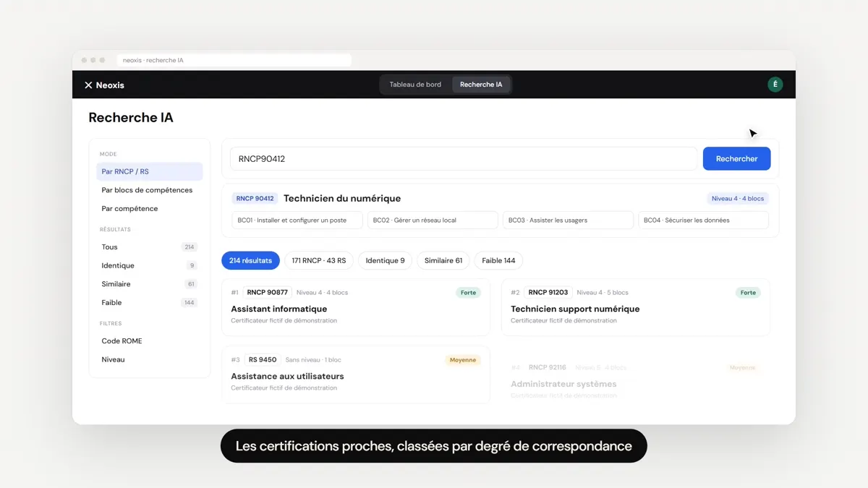The width and height of the screenshot is (868, 488).
Task: Click the Rechercher button
Action: click(x=736, y=159)
